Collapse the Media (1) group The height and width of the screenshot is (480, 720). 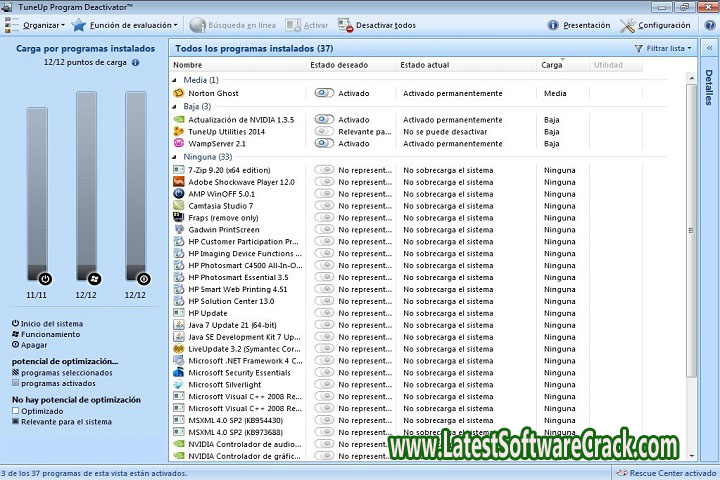(x=174, y=80)
